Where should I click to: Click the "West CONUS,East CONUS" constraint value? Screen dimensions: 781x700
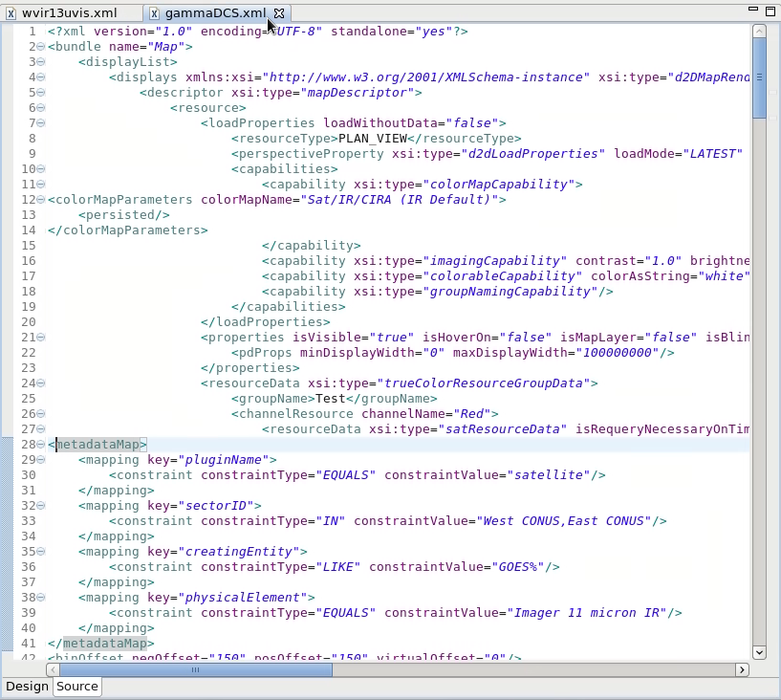click(564, 521)
